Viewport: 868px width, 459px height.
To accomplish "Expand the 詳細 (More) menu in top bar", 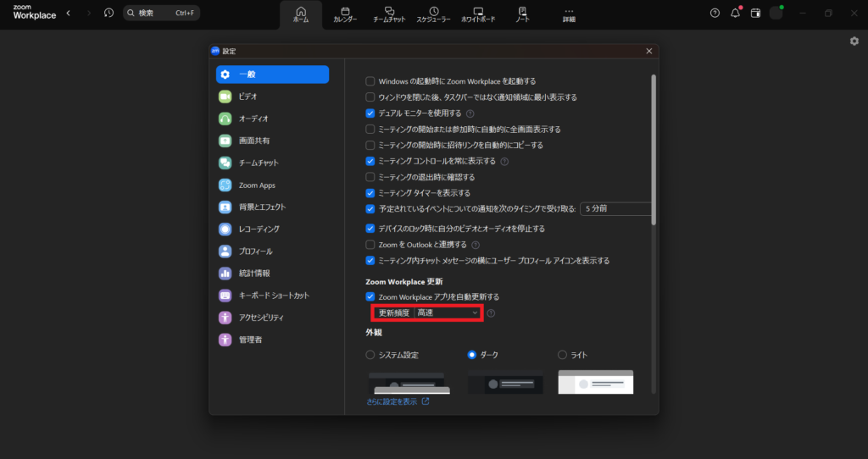I will (569, 14).
